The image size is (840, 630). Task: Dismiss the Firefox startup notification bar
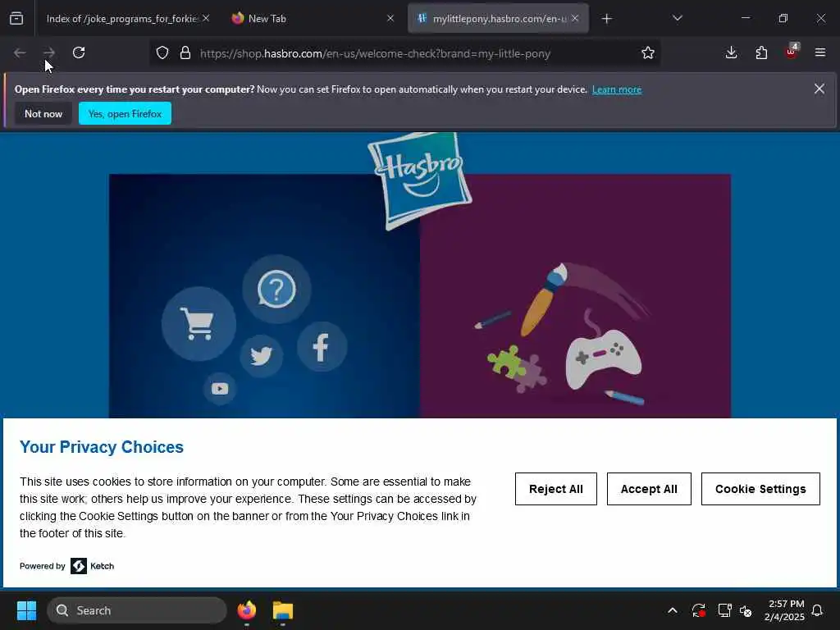point(819,89)
